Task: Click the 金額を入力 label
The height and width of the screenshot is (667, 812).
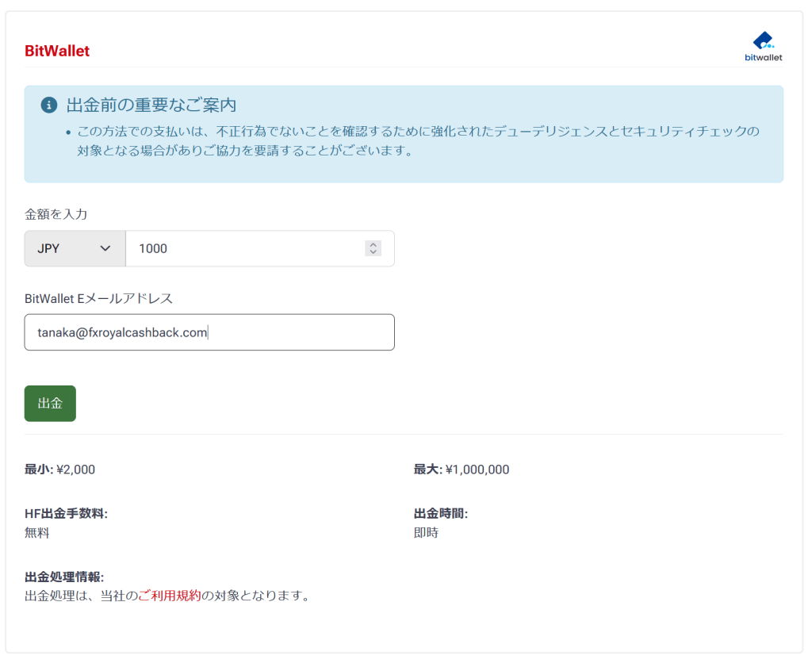Action: (56, 214)
